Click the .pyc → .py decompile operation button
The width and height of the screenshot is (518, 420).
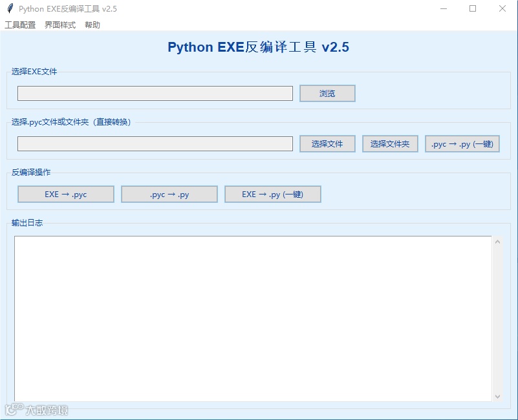pyautogui.click(x=169, y=194)
